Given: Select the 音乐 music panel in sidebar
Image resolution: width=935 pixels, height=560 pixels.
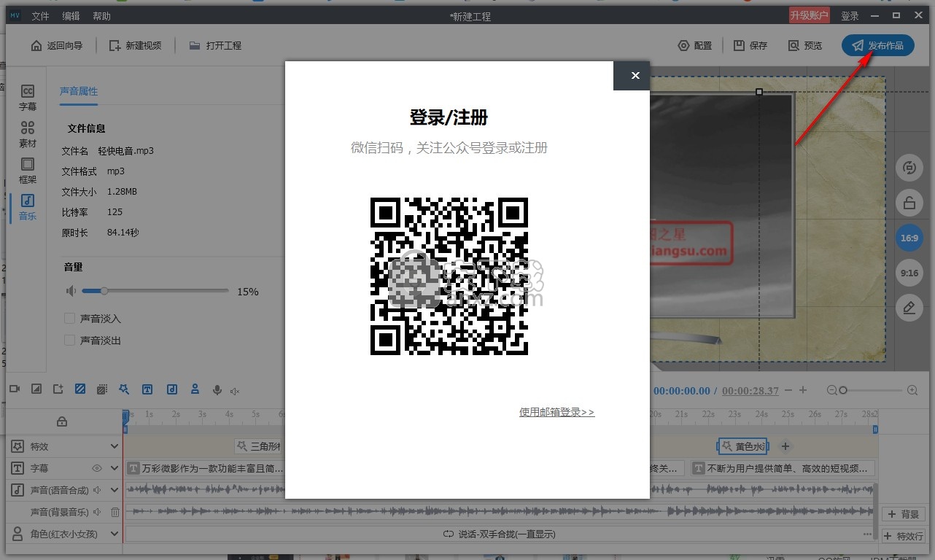Looking at the screenshot, I should pos(28,207).
